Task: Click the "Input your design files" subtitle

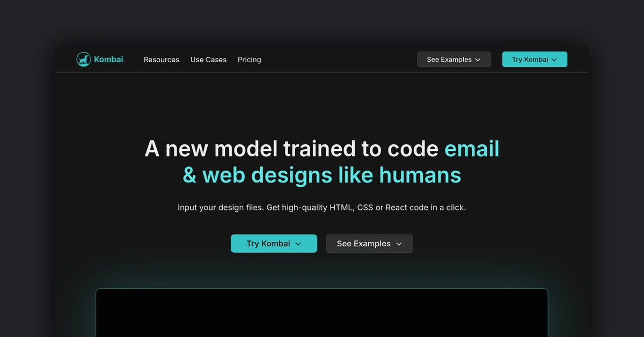Action: [220, 208]
